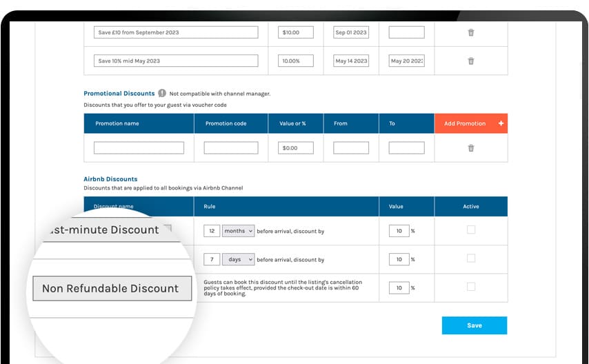This screenshot has width=589, height=364.
Task: Select the Sep 01 2023 From date field
Action: click(x=351, y=32)
